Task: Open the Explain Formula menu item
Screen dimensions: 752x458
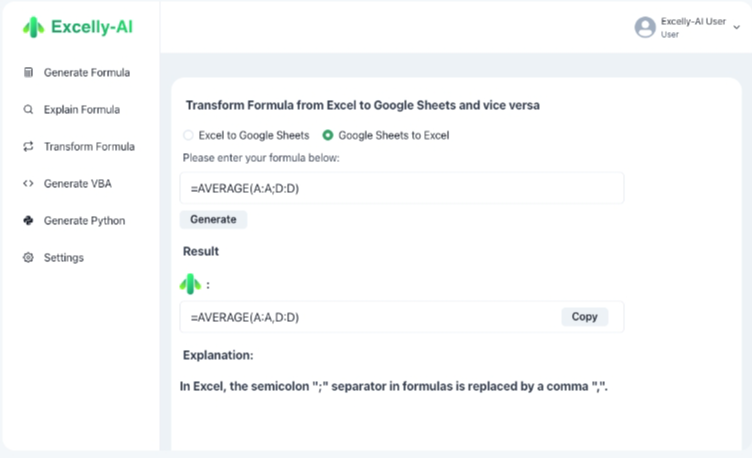Action: pos(81,109)
